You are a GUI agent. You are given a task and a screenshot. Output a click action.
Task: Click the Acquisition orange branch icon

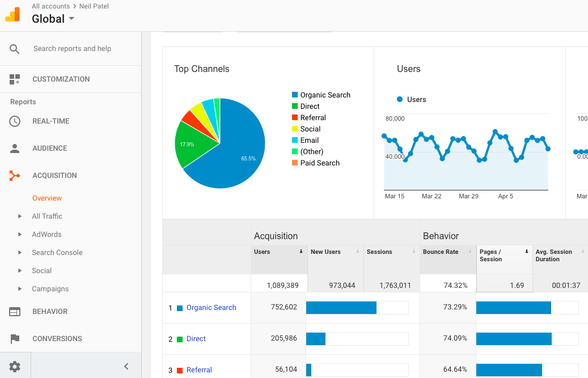tap(15, 176)
